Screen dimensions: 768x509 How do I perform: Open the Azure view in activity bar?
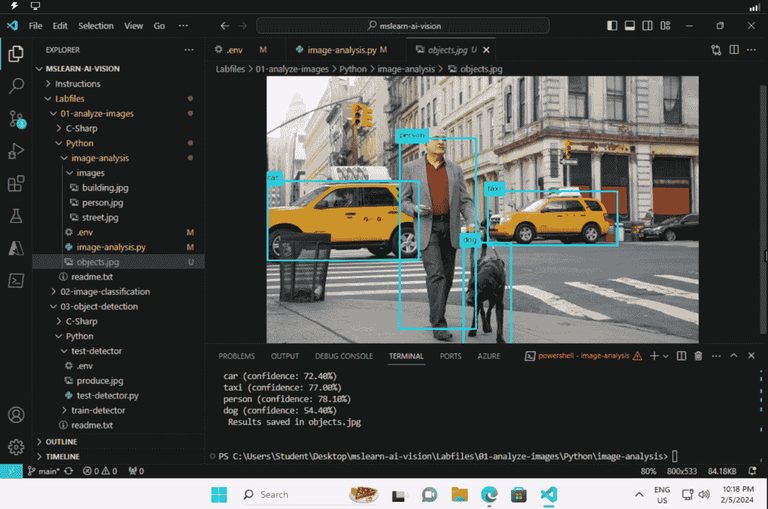[x=16, y=248]
